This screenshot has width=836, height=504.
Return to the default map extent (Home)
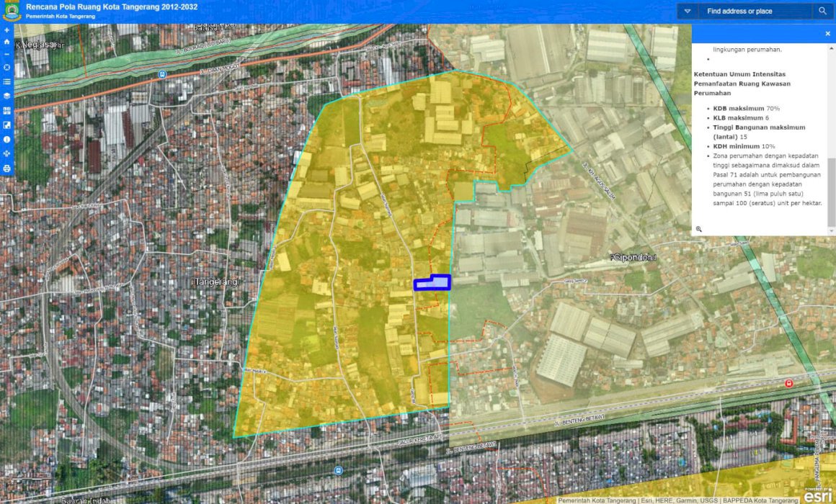click(x=7, y=42)
